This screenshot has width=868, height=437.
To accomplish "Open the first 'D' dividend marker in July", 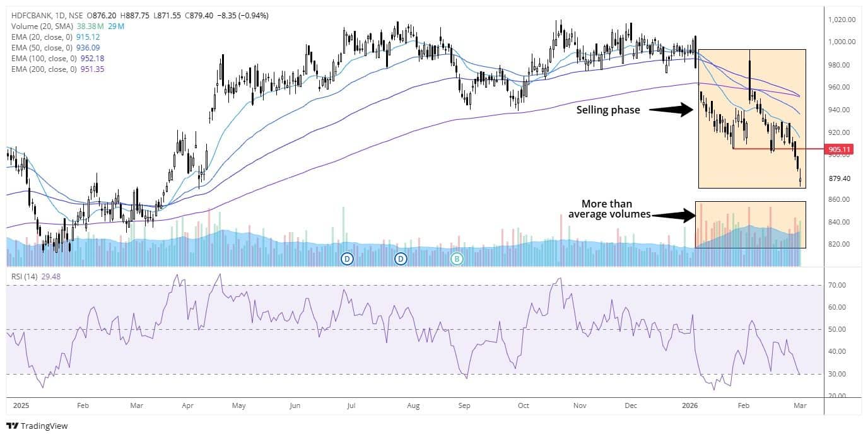I will 347,258.
